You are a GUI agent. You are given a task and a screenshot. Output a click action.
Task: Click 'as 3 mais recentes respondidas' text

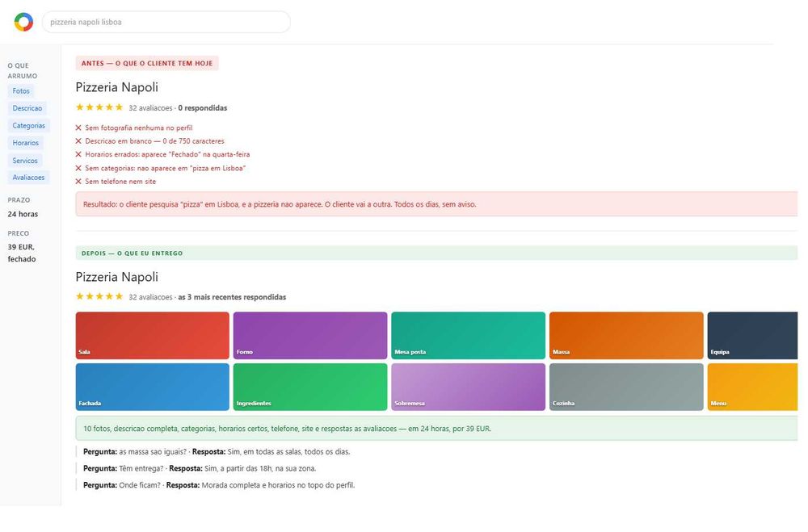pos(232,297)
